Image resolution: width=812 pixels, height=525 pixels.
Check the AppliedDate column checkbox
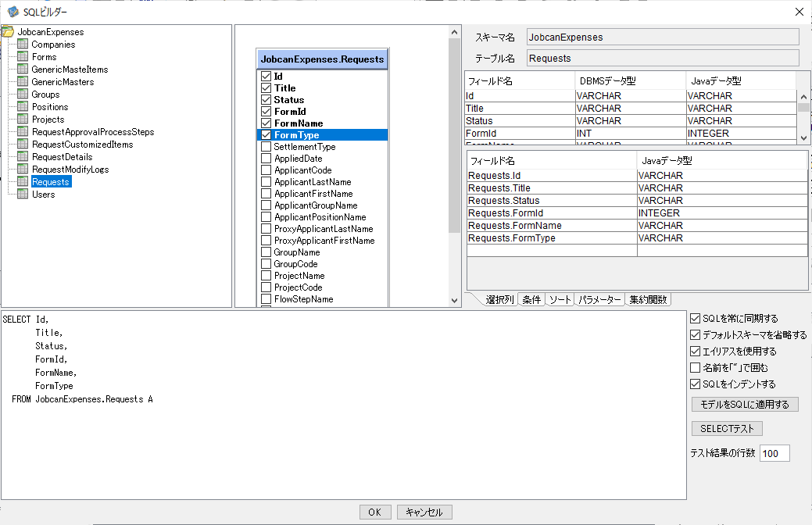pyautogui.click(x=266, y=159)
